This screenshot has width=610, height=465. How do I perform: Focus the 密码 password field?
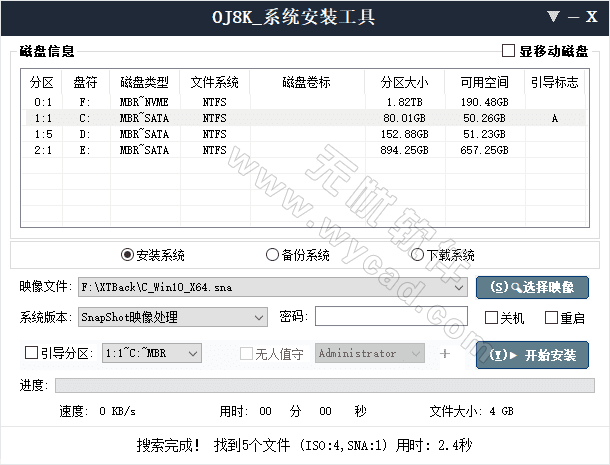point(391,316)
